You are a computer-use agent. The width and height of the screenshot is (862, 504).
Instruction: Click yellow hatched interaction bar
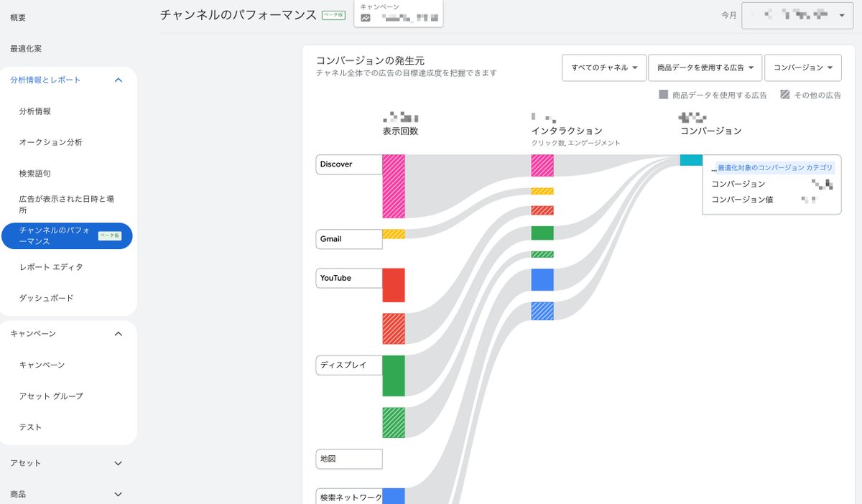(x=542, y=191)
